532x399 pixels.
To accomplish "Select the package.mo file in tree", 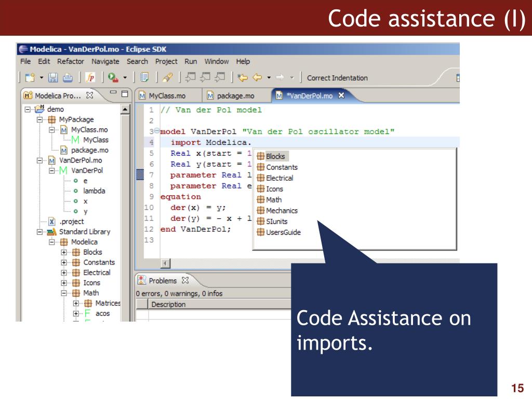I will 85,150.
